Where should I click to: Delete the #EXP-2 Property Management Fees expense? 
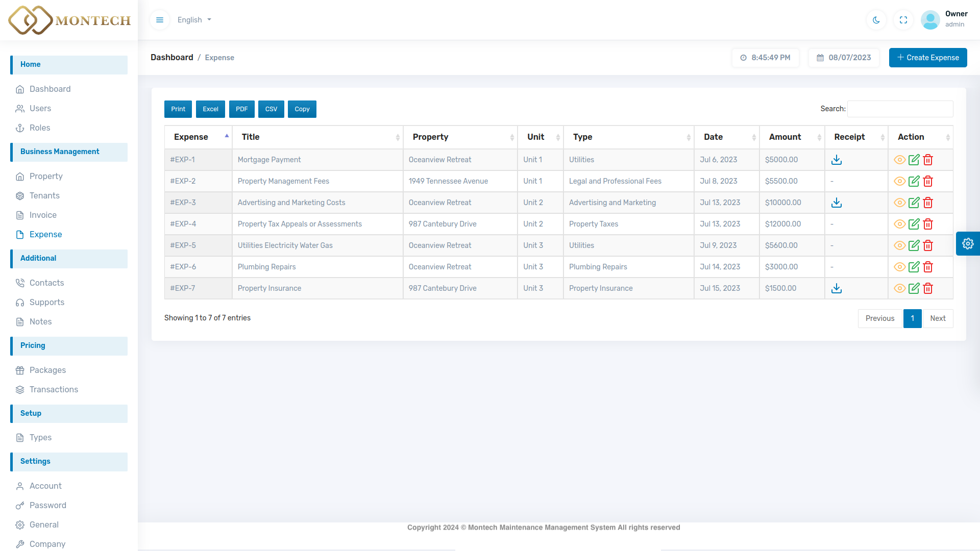point(928,181)
